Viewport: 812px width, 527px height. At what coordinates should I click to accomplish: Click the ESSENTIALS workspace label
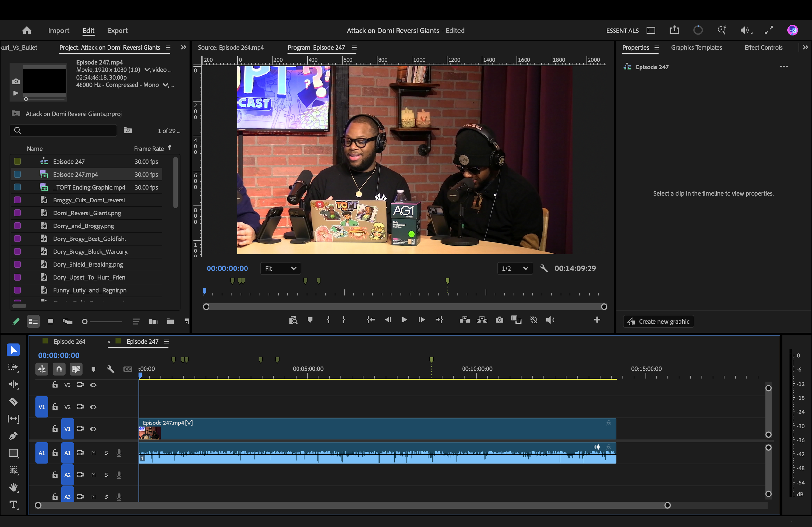pyautogui.click(x=622, y=31)
